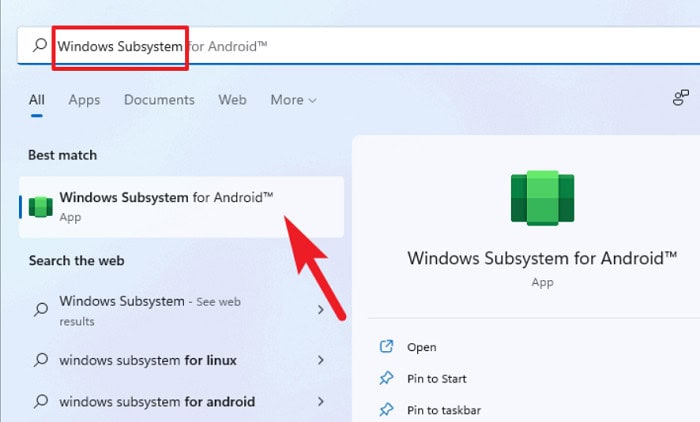Click the green app icon in Best match result
Viewport: 700px width, 422px height.
41,207
